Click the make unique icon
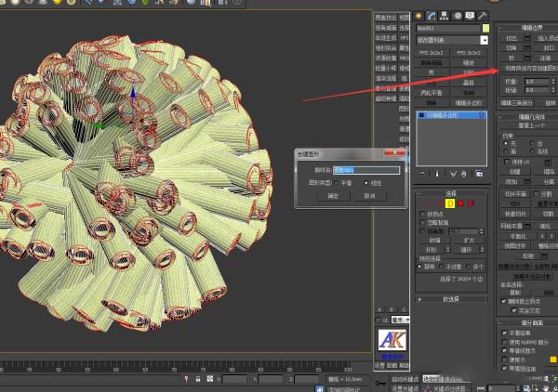 pos(453,174)
